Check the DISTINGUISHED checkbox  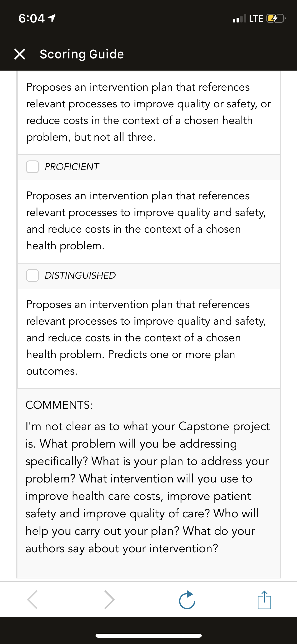coord(32,275)
